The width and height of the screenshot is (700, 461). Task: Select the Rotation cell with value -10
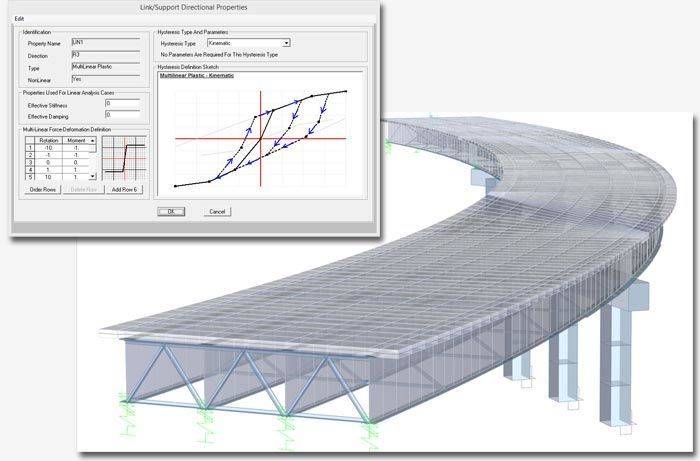pyautogui.click(x=49, y=148)
